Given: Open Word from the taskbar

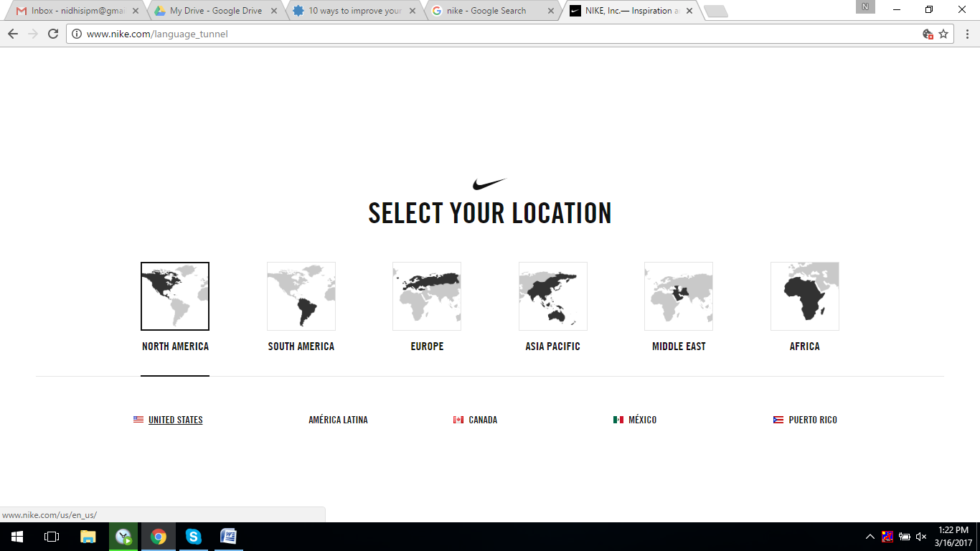Looking at the screenshot, I should pos(228,537).
